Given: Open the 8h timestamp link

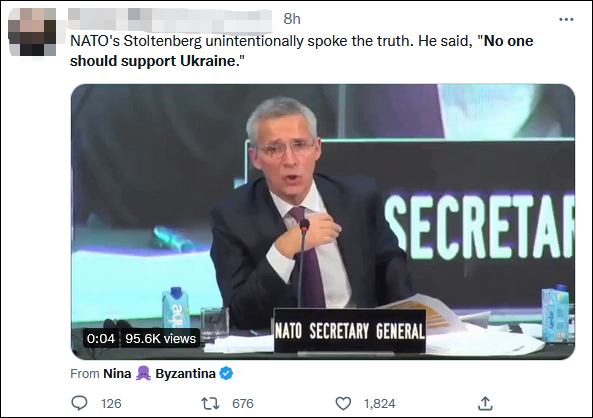Looking at the screenshot, I should pos(292,19).
